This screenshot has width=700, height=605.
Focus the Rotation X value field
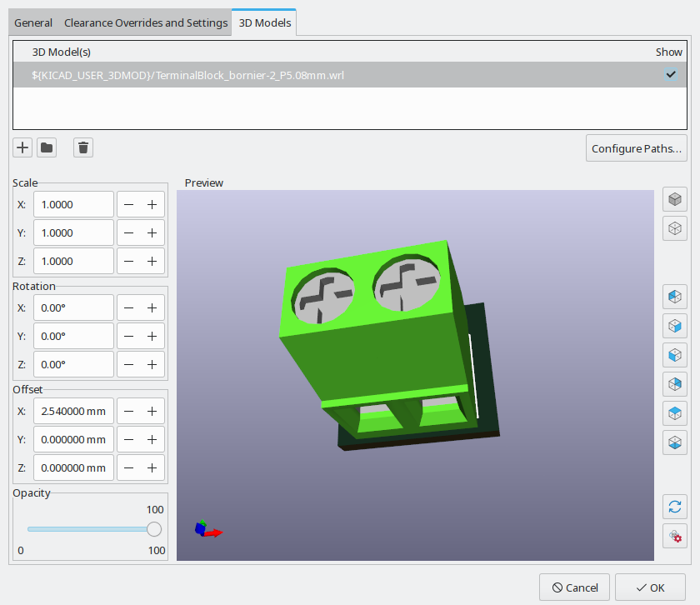tap(73, 308)
